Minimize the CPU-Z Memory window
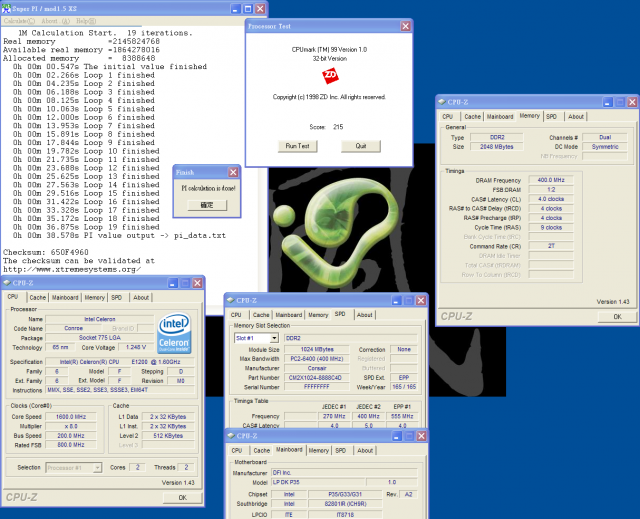Screen dimensions: 640x519 coord(607,102)
